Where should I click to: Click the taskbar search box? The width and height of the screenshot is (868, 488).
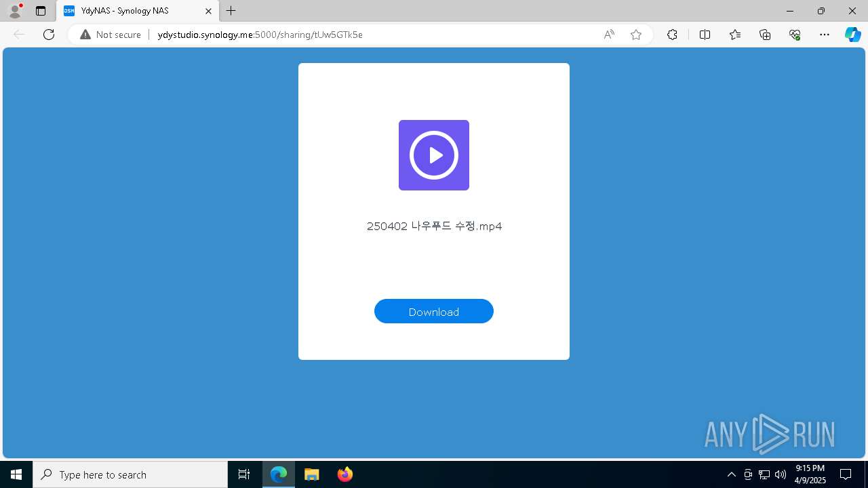tap(130, 474)
